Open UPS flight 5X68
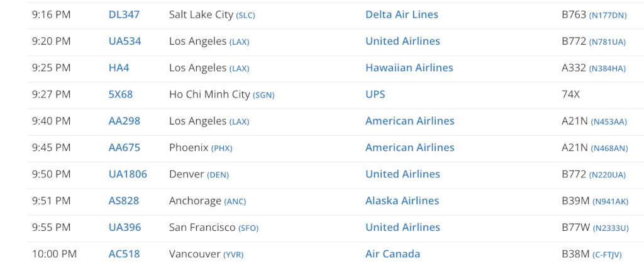The width and height of the screenshot is (644, 266). pos(120,95)
